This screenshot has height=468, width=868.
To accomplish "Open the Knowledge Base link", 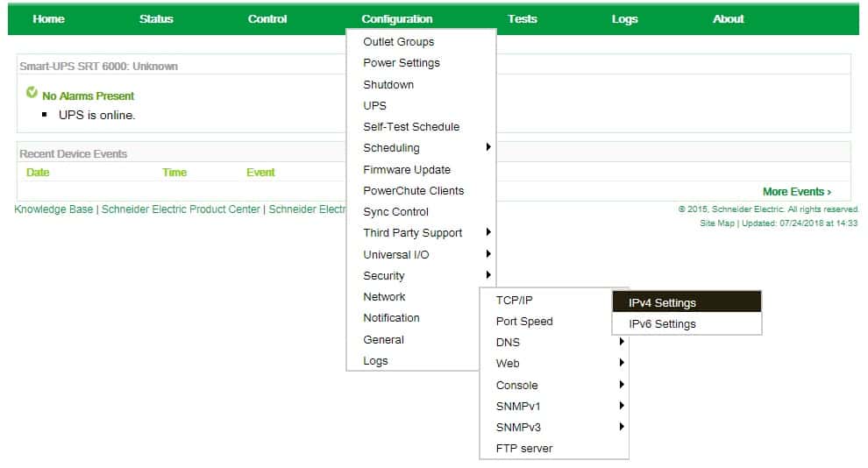I will pyautogui.click(x=53, y=209).
